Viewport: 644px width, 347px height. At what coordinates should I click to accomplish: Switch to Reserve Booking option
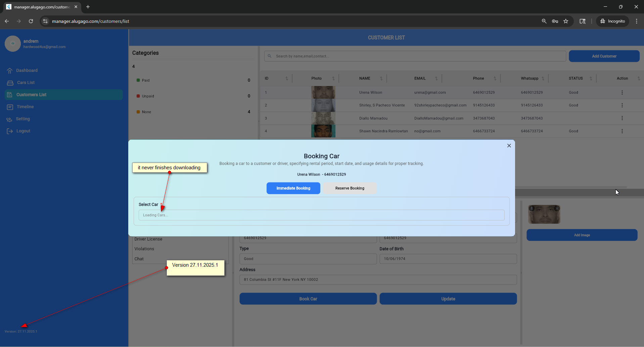(350, 188)
